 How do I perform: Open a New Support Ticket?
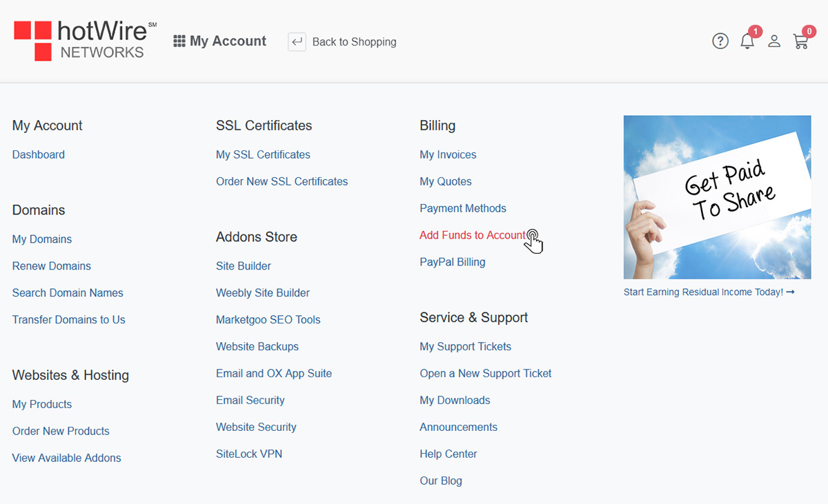485,373
